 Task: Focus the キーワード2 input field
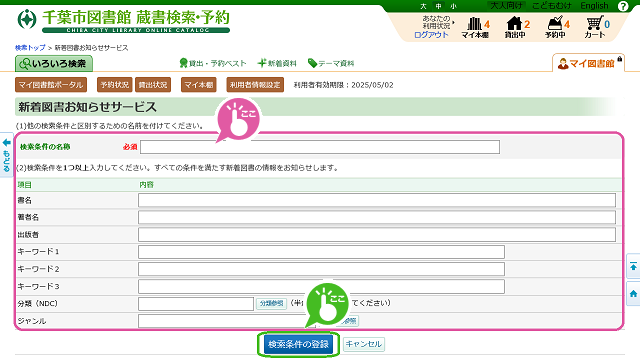click(321, 269)
